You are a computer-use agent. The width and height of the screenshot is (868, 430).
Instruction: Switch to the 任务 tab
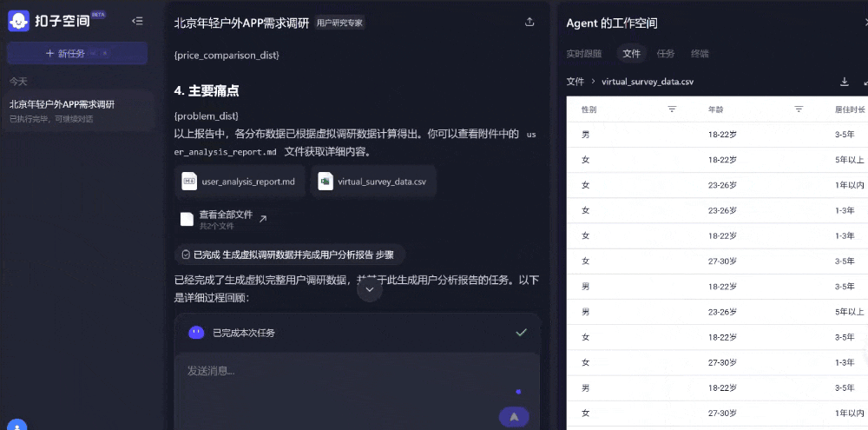point(666,54)
